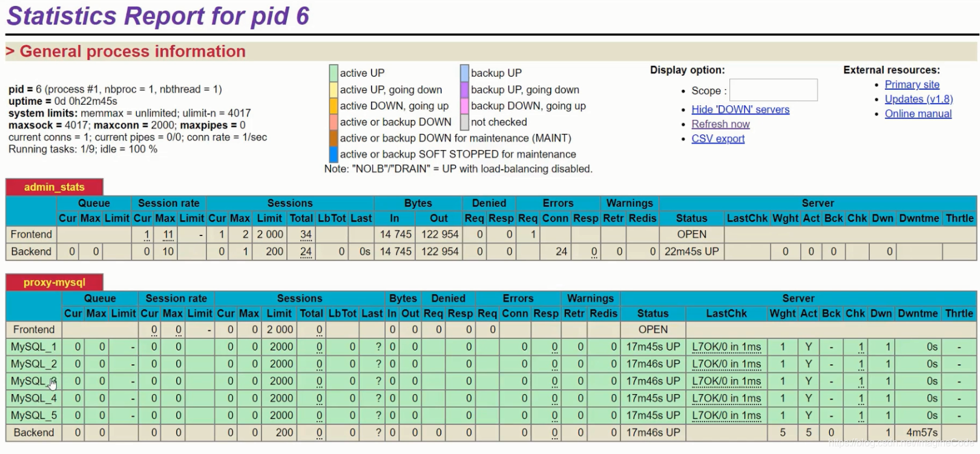
Task: Open the Hide 'DOWN' servers link
Action: coord(740,110)
